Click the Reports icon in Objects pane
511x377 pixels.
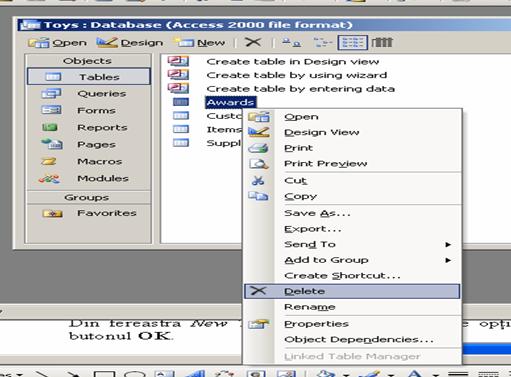coord(50,127)
